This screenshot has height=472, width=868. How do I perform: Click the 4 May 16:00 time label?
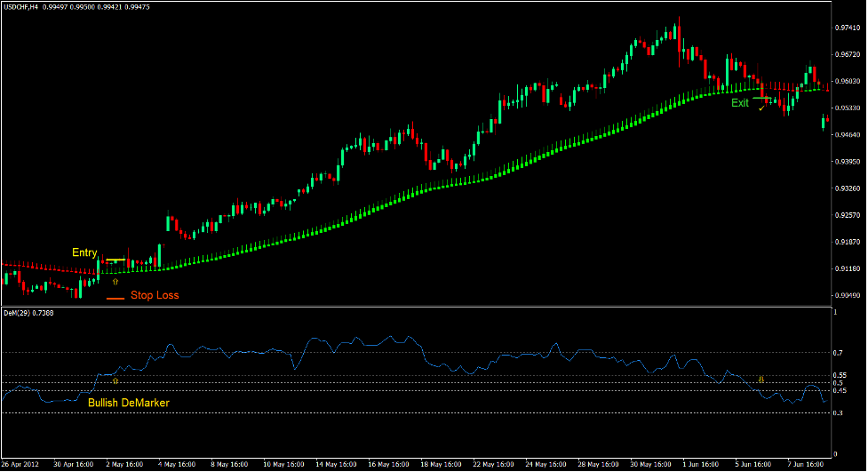point(177,465)
